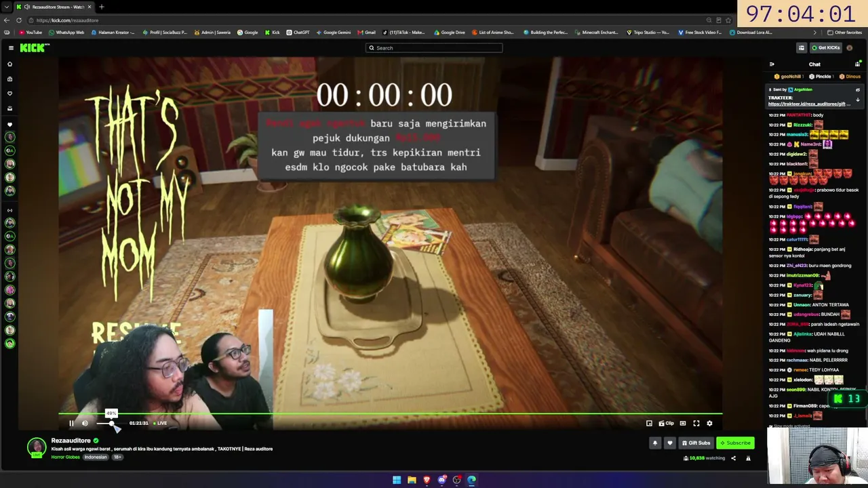Open the YouTube bookmark
This screenshot has height=488, width=868.
[31, 33]
